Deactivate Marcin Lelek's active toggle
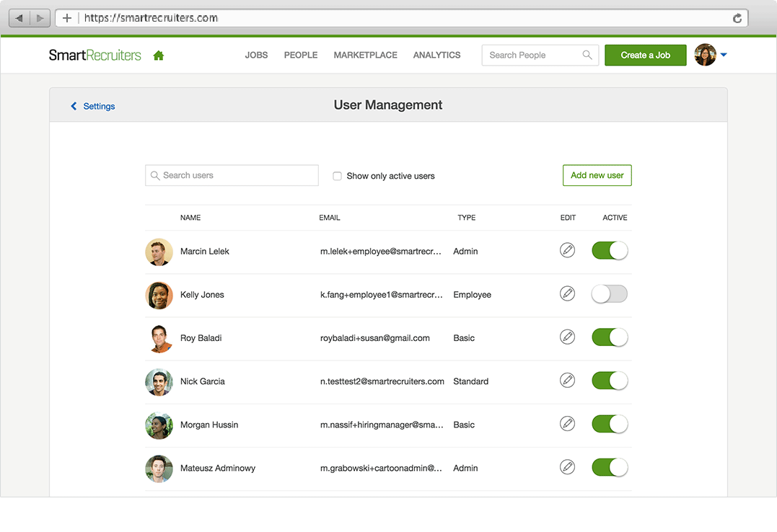This screenshot has width=777, height=532. coord(610,251)
